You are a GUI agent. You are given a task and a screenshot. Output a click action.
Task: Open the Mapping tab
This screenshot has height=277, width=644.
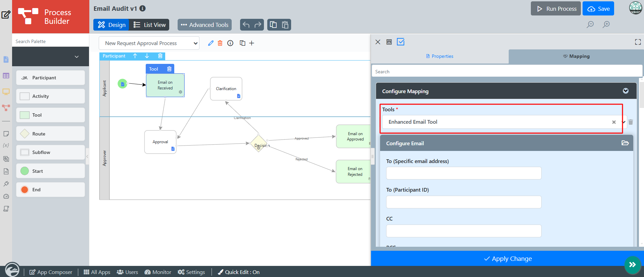(x=576, y=56)
